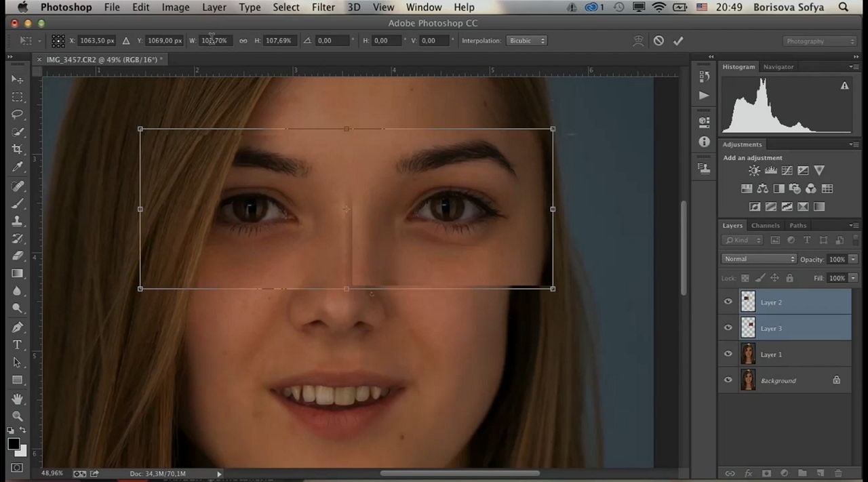The image size is (868, 482).
Task: Toggle relative positioning for the reference point
Action: pos(126,41)
